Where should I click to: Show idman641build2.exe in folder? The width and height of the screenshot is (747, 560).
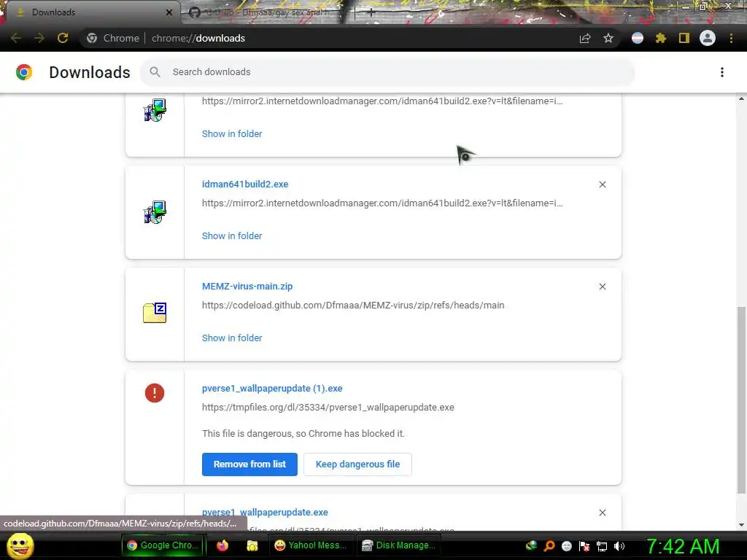[x=232, y=236]
